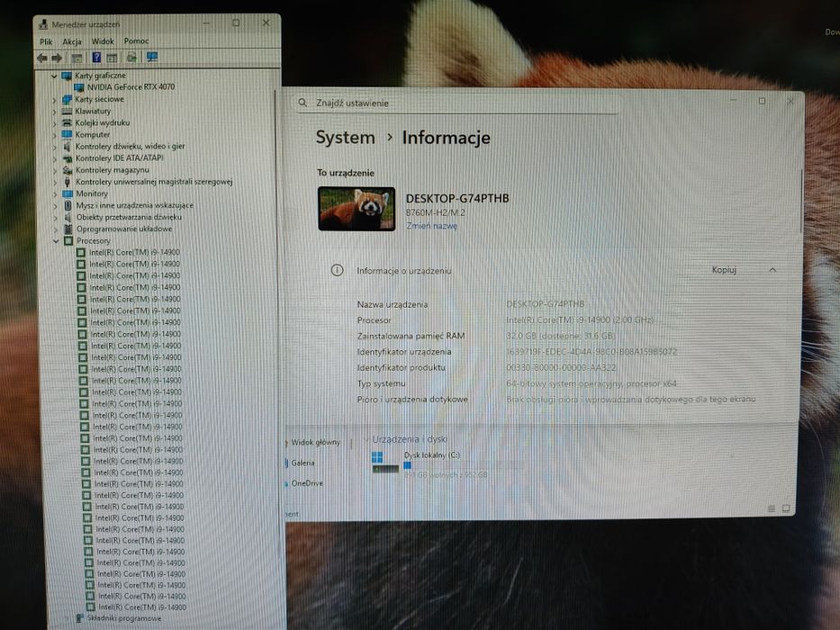Click the Procesor value Intel Core i9-14900

[x=580, y=319]
